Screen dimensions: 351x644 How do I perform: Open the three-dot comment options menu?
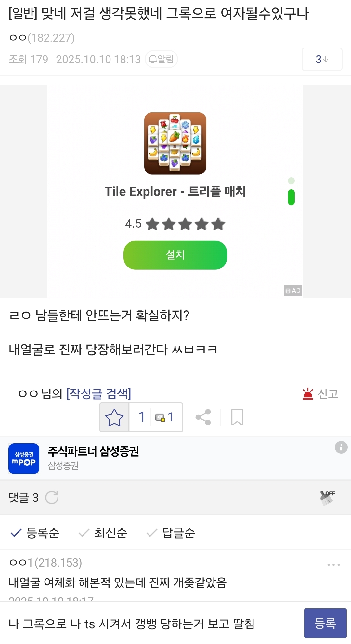pyautogui.click(x=333, y=565)
